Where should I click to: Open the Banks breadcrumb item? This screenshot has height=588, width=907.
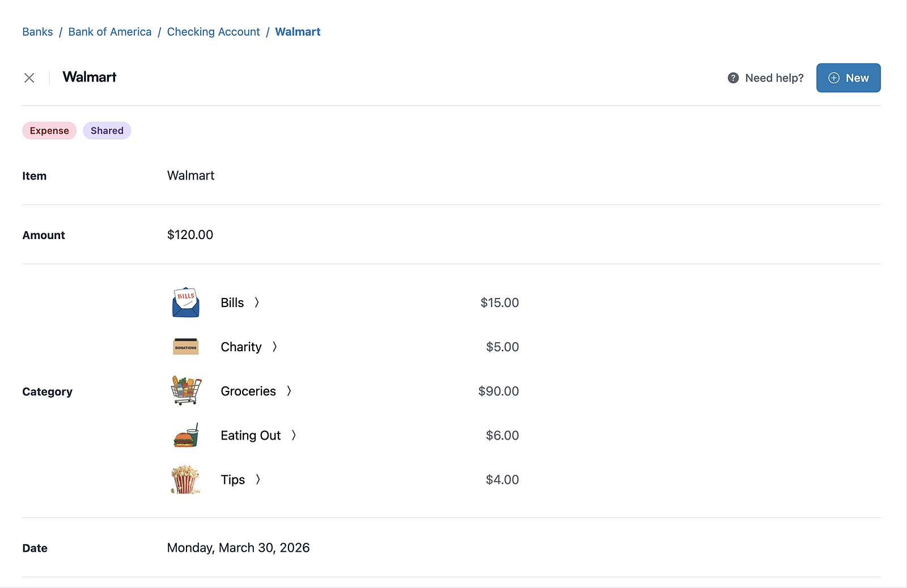click(x=37, y=32)
